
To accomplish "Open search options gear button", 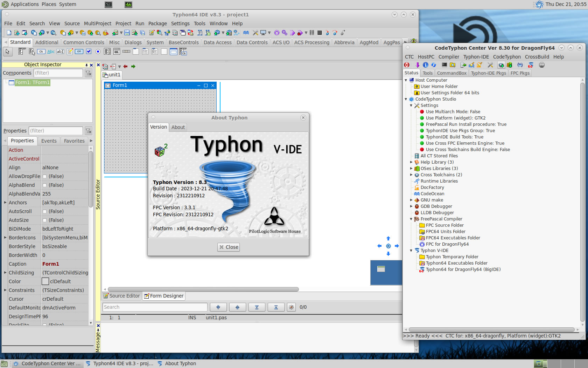I will 291,307.
